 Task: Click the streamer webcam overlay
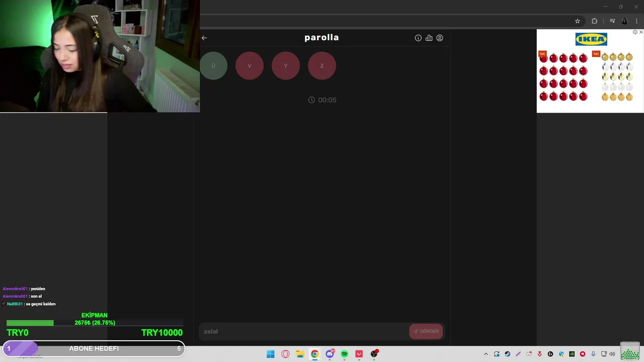tap(100, 56)
